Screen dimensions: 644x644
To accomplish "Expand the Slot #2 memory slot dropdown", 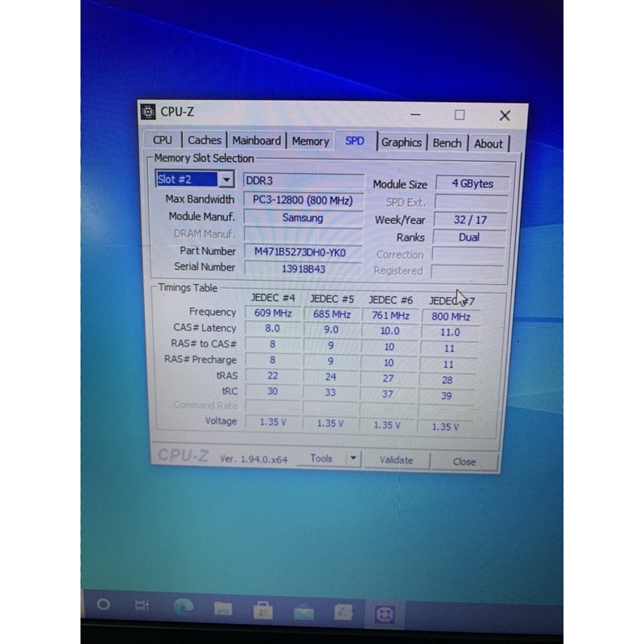I will tap(226, 180).
